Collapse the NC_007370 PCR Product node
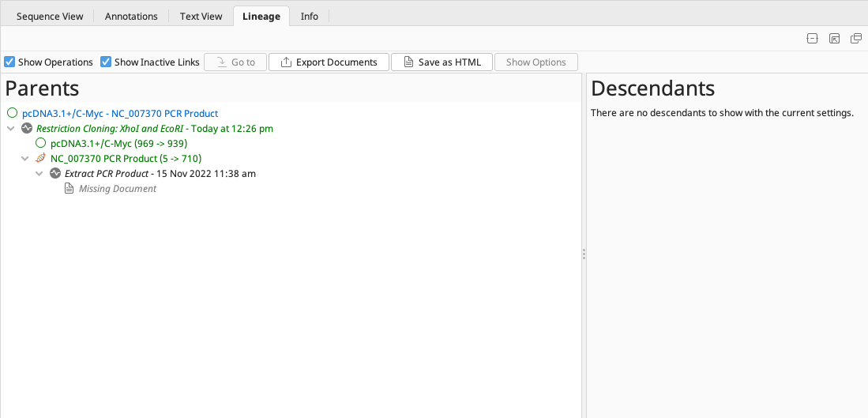This screenshot has width=868, height=418. tap(25, 158)
